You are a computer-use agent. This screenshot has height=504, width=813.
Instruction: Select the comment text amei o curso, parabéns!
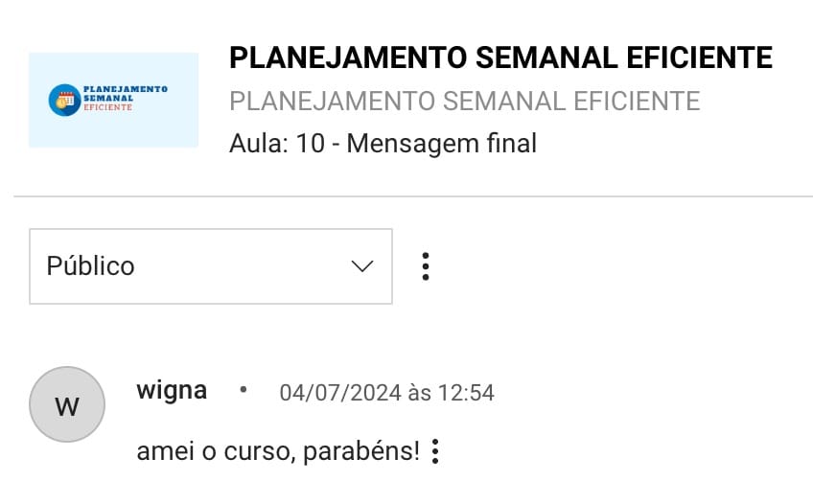tap(278, 451)
